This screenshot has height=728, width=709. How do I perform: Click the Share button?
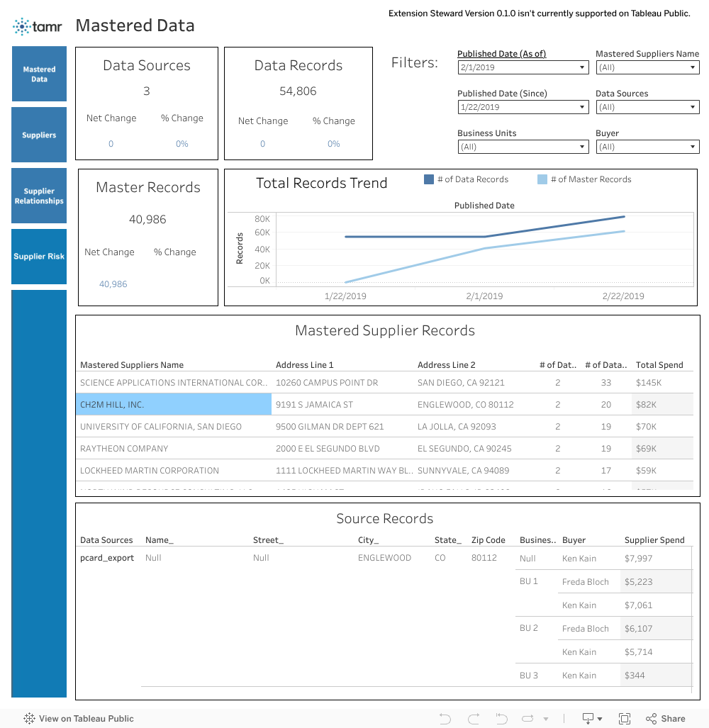click(x=665, y=719)
